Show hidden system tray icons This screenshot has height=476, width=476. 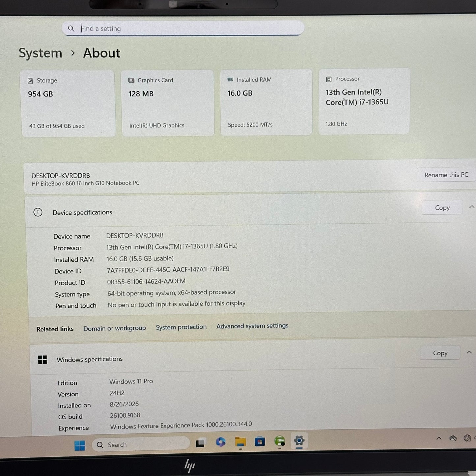[439, 438]
